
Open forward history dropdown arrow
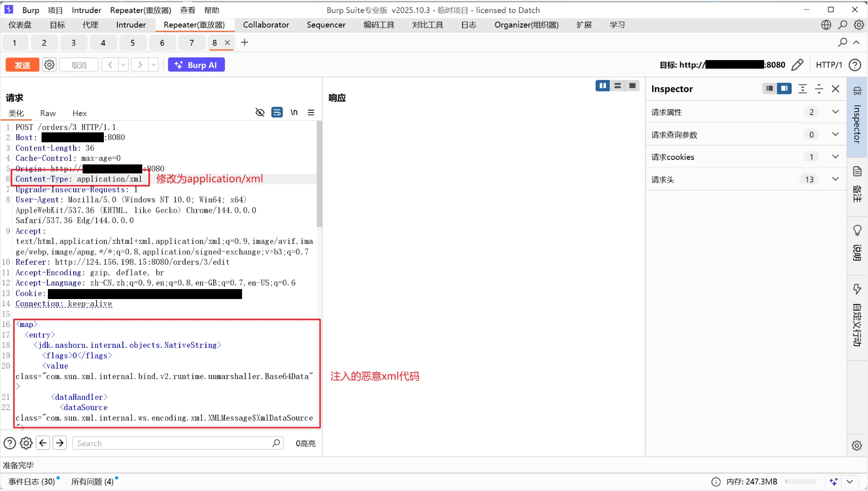click(154, 65)
